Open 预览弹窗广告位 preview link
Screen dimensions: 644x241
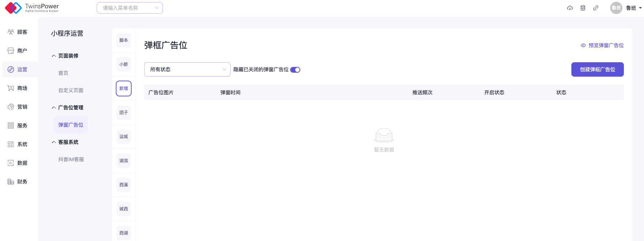click(x=602, y=45)
